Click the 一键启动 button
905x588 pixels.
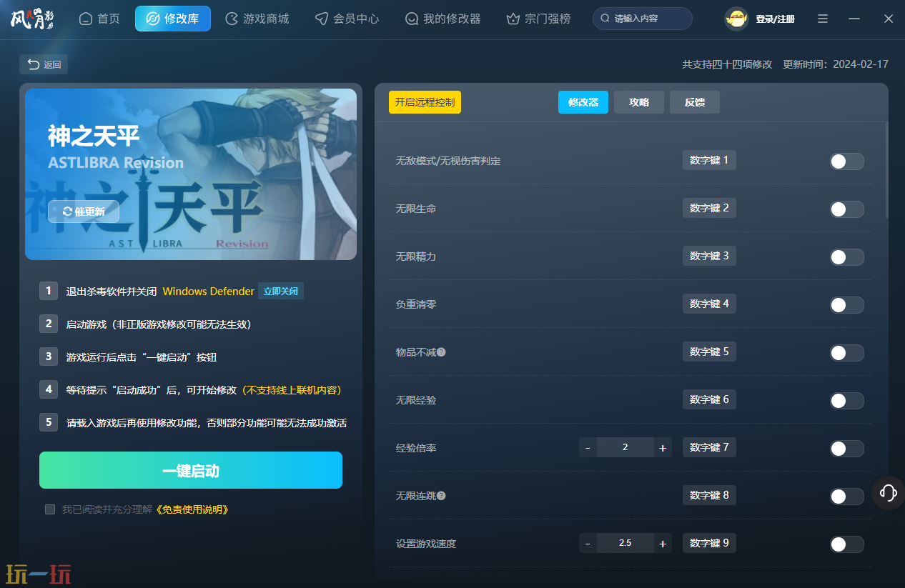pyautogui.click(x=191, y=470)
